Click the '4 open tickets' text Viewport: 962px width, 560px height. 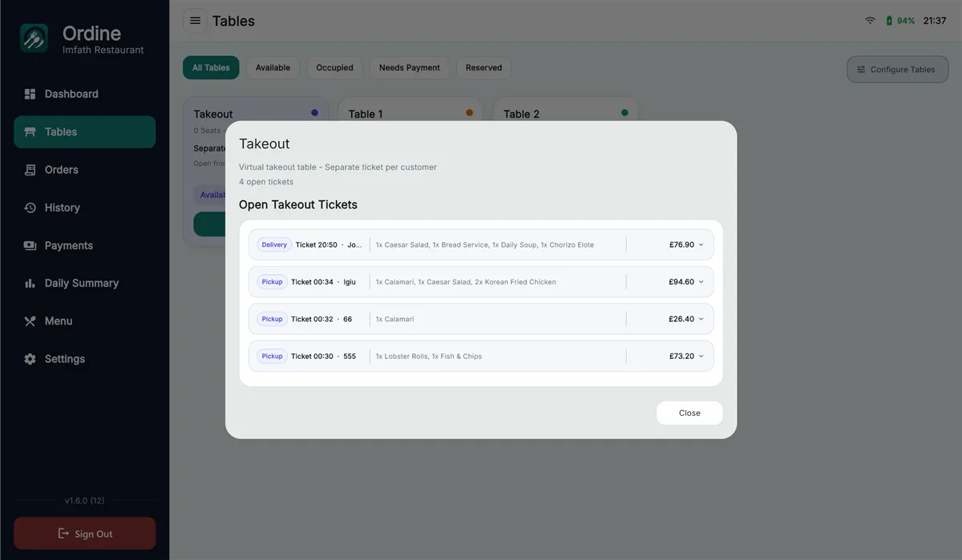click(266, 182)
